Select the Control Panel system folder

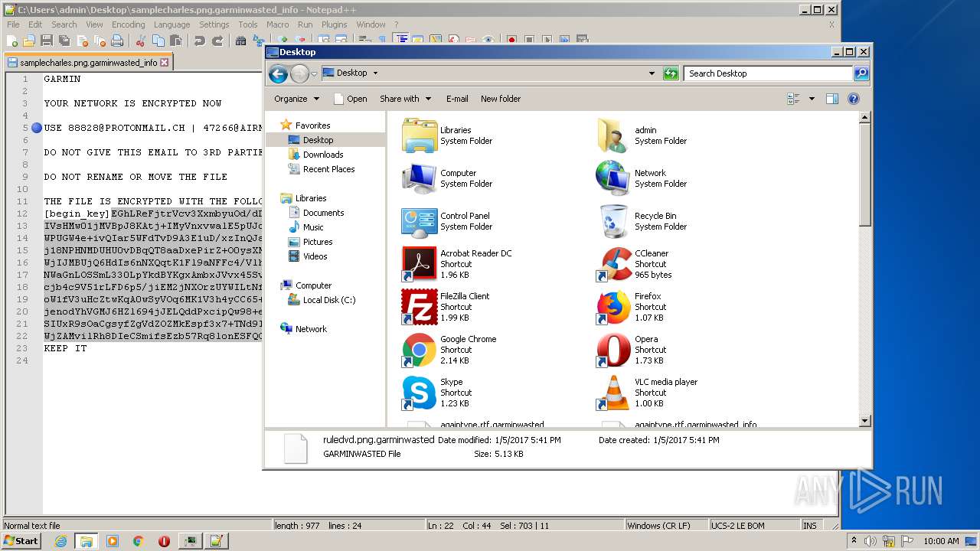420,221
